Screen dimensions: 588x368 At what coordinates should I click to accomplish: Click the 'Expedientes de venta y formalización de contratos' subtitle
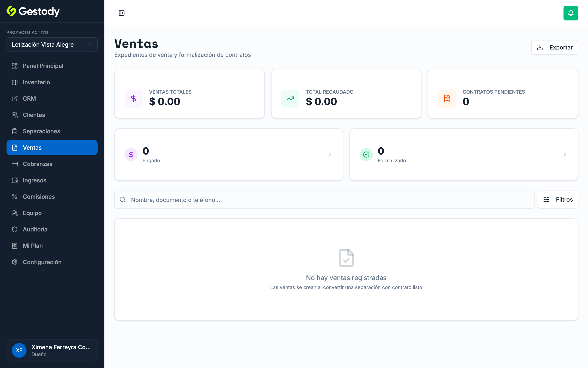183,55
